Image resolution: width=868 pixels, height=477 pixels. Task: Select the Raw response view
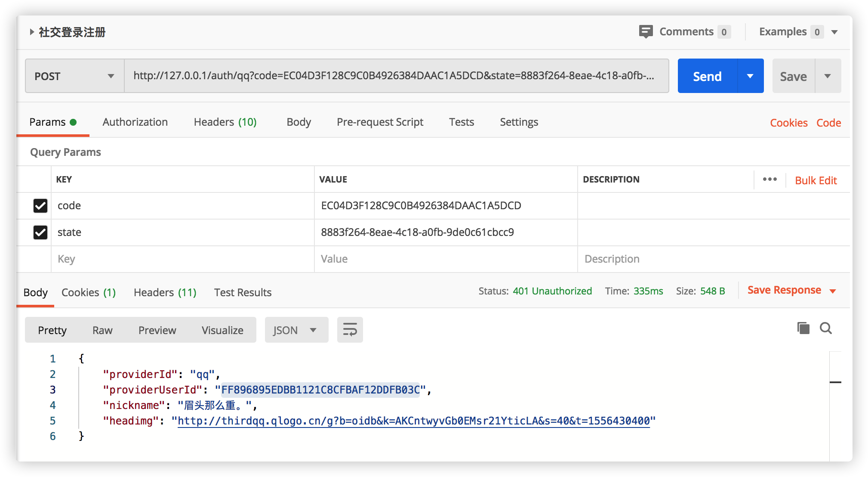[102, 330]
